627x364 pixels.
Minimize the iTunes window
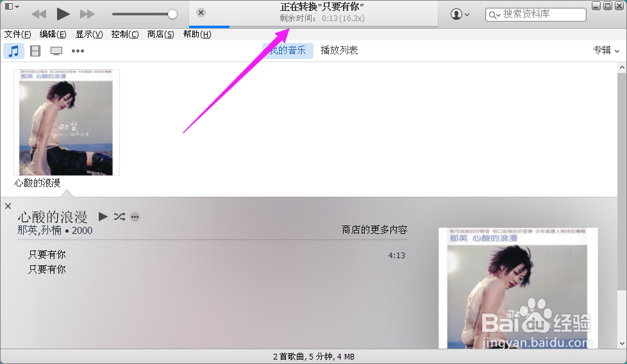coord(596,6)
